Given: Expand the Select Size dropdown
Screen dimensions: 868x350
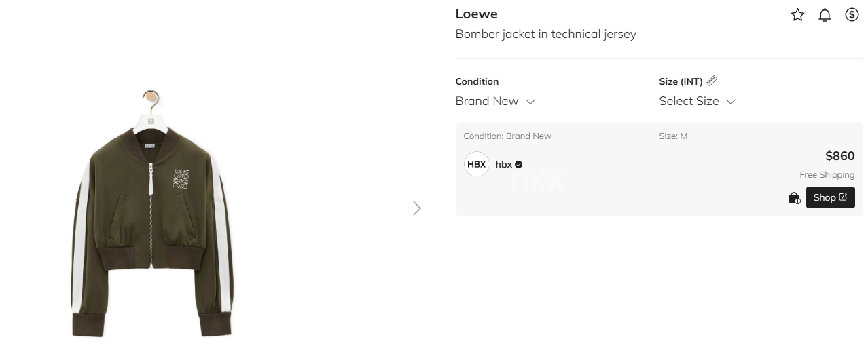Looking at the screenshot, I should (x=697, y=101).
